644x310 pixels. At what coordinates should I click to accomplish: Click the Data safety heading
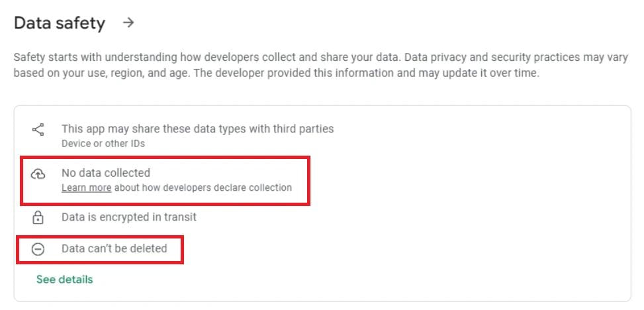(x=60, y=23)
